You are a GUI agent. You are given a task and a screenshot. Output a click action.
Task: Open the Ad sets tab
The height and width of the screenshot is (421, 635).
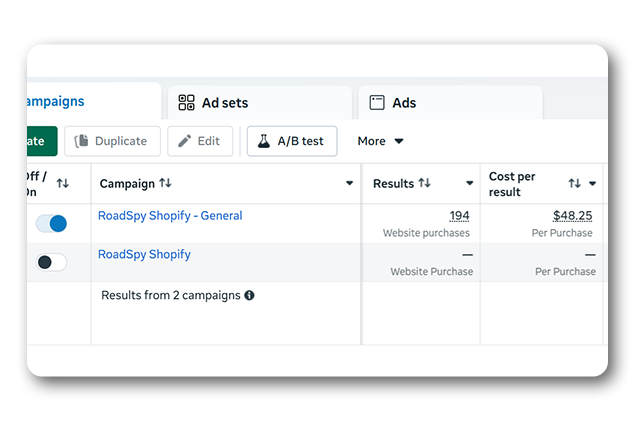[260, 103]
